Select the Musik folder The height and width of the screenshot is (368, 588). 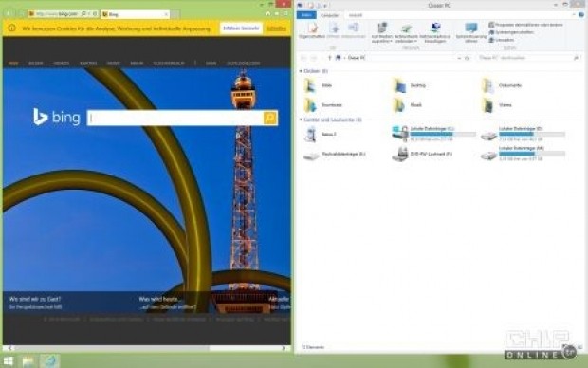[x=408, y=105]
